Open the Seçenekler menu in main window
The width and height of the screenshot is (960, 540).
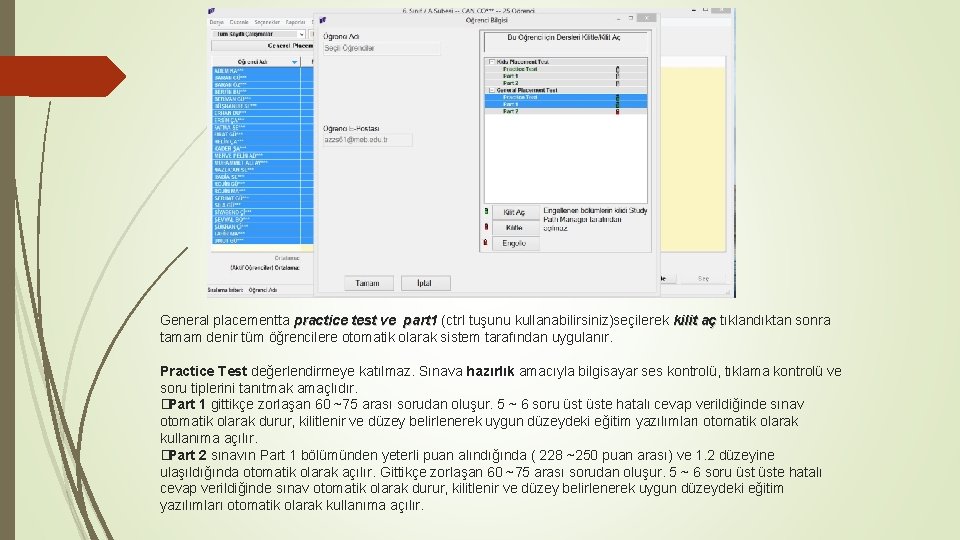click(267, 22)
